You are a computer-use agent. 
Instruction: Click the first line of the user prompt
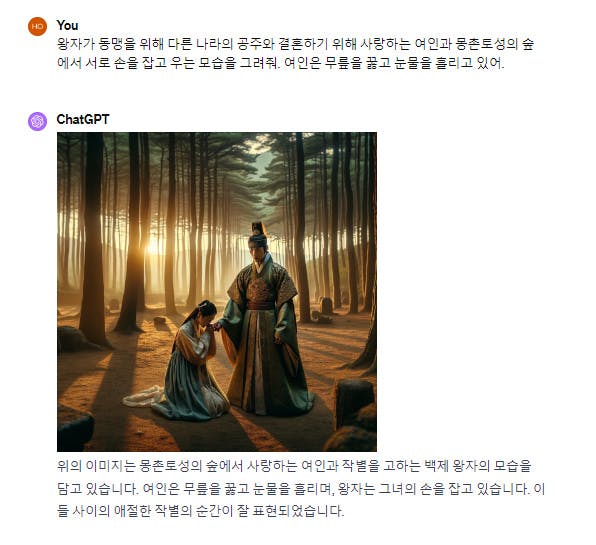point(295,44)
